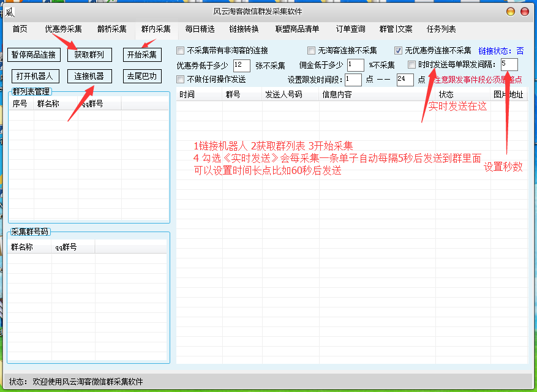Viewport: 537px width, 392px height.
Task: Click the 風 app logo icon
Action: click(10, 12)
